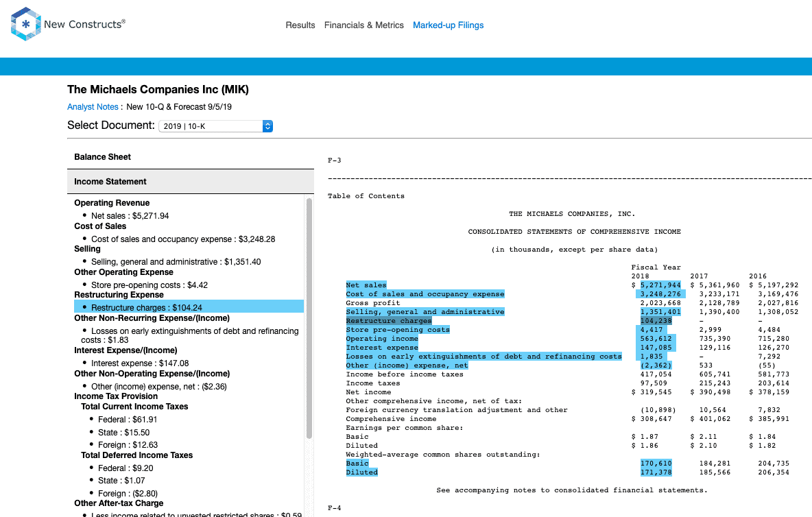Click the 563,612 value in filing
This screenshot has height=517, width=812.
pos(656,339)
